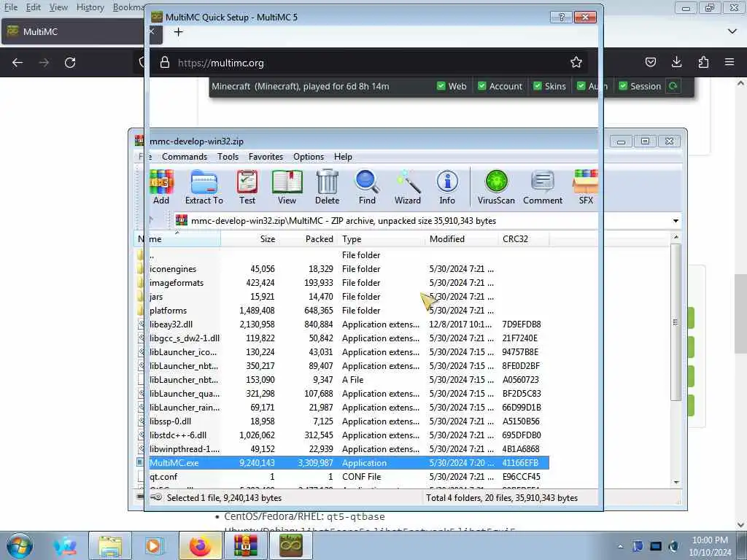Run the Test archive tool
Screen dimensions: 747x560
click(247, 187)
